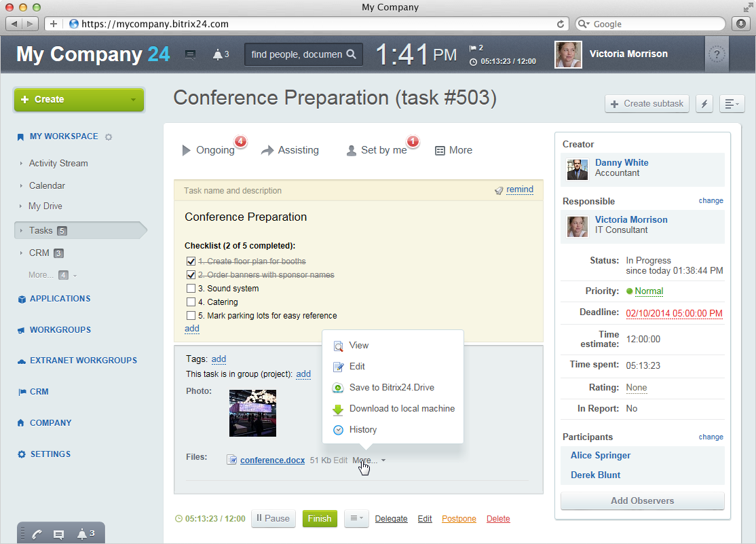Select History from the file menu
756x544 pixels.
[x=362, y=430]
